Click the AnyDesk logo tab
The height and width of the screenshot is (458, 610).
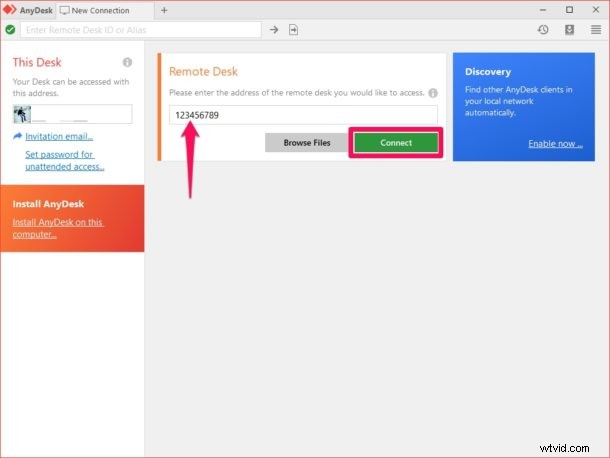[x=28, y=10]
